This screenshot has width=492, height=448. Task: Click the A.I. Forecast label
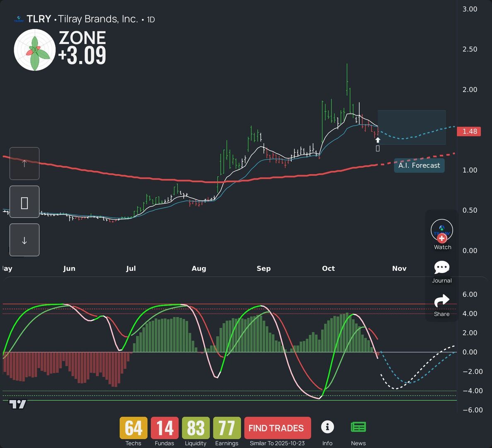pyautogui.click(x=419, y=166)
